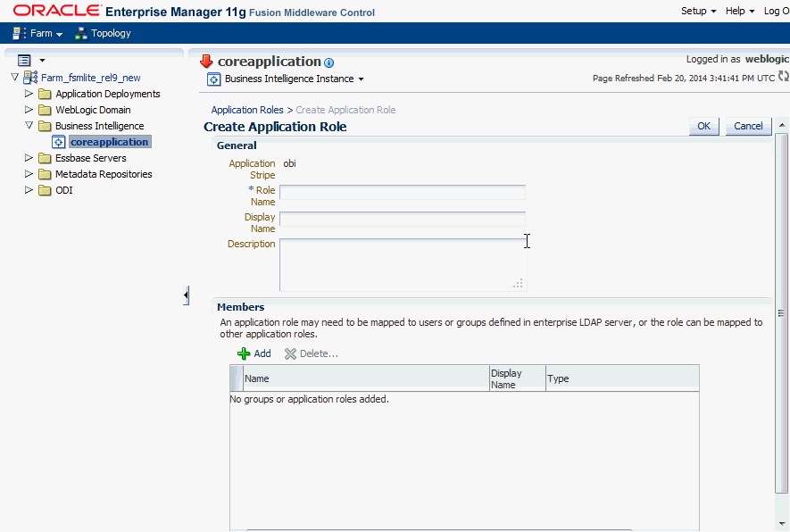Viewport: 790px width, 532px height.
Task: Click the Topology network icon
Action: click(x=81, y=33)
